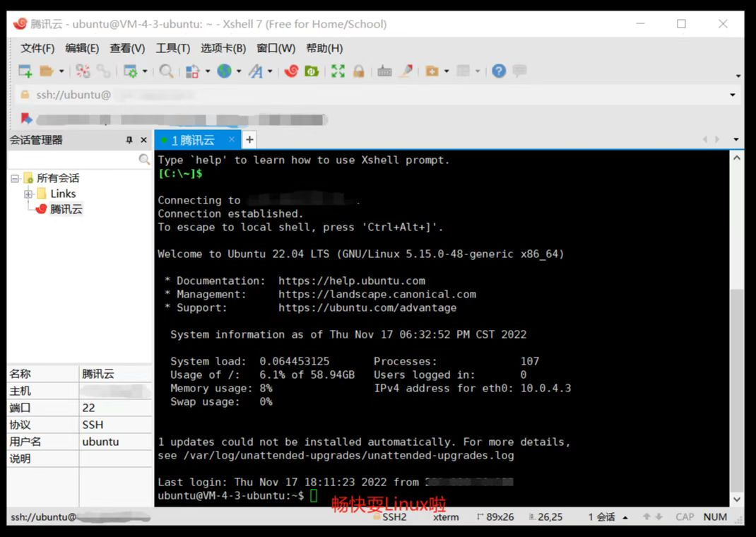Launch Xftp with green folder icon
Viewport: 756px width, 537px height.
pos(312,71)
